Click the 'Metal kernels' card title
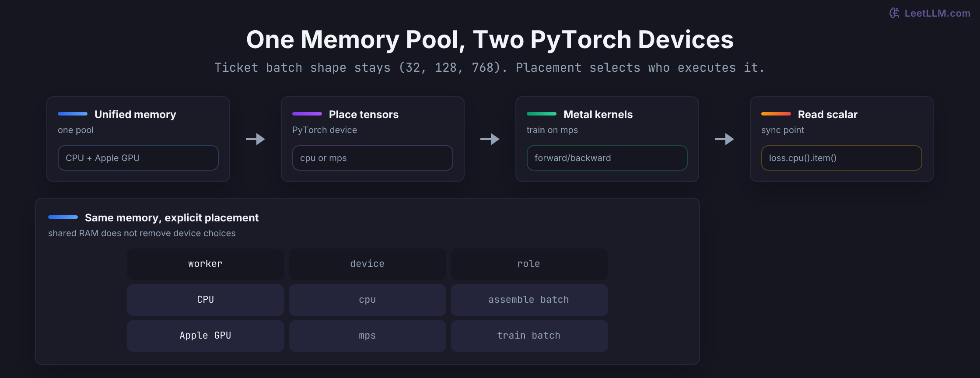This screenshot has width=980, height=378. click(x=598, y=115)
